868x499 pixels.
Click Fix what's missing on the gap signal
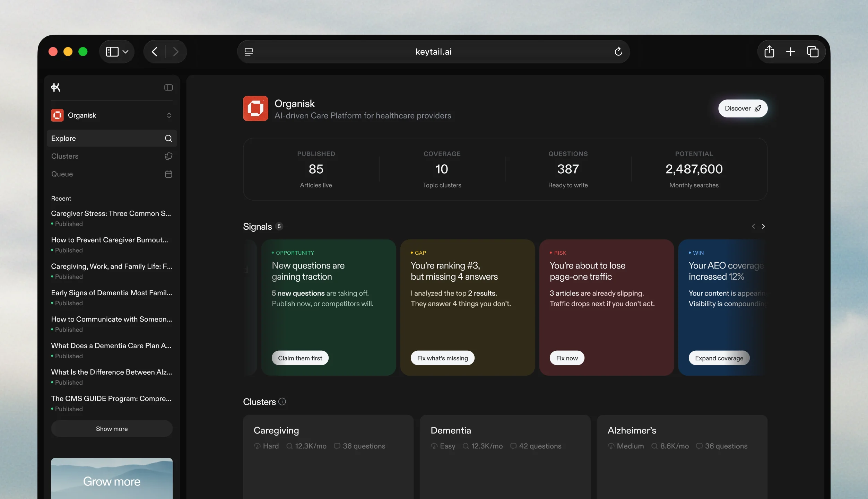(x=442, y=358)
